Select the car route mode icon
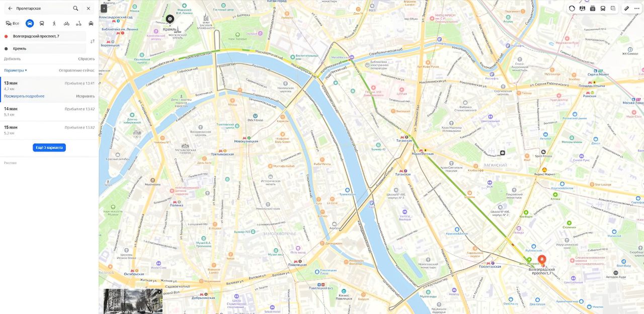644x314 pixels. pos(30,23)
